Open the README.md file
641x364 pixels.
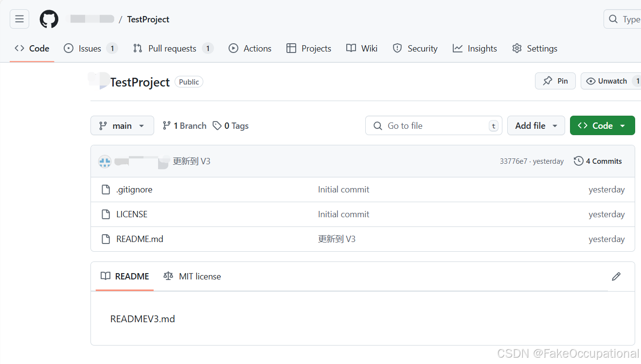pos(140,239)
